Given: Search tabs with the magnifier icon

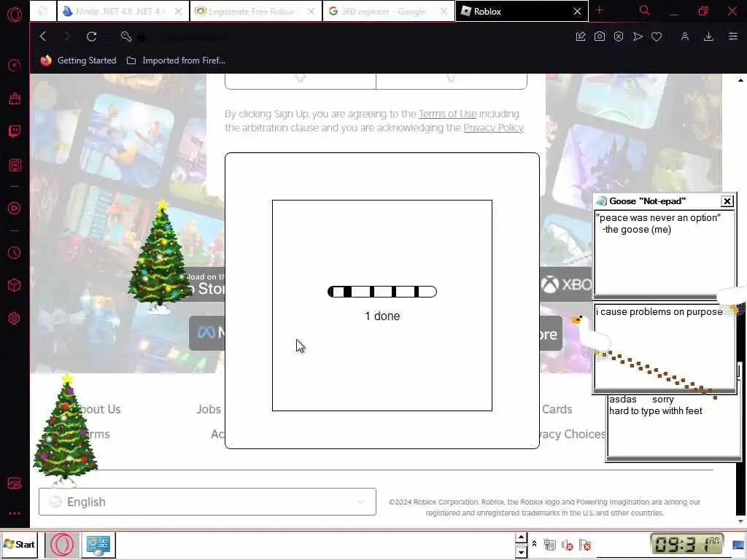Looking at the screenshot, I should [x=645, y=10].
